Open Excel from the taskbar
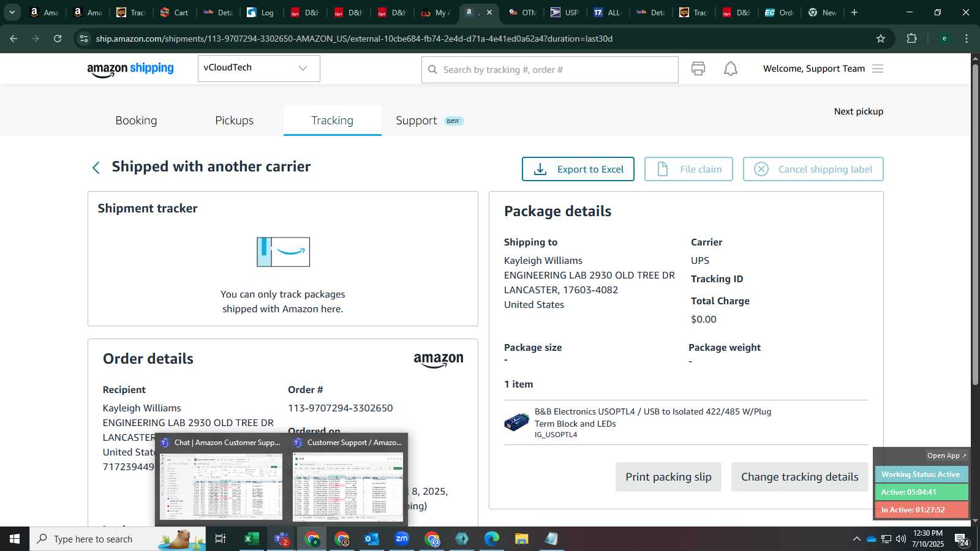 pyautogui.click(x=251, y=539)
